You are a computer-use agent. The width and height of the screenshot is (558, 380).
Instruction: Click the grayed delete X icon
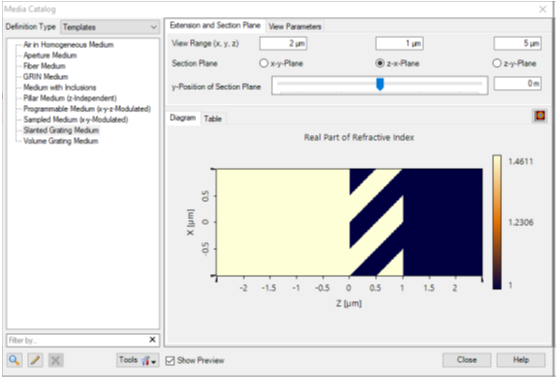(56, 360)
